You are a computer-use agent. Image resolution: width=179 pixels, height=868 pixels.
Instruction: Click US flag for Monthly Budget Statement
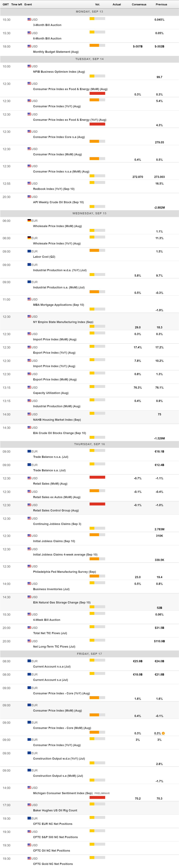coord(29,46)
